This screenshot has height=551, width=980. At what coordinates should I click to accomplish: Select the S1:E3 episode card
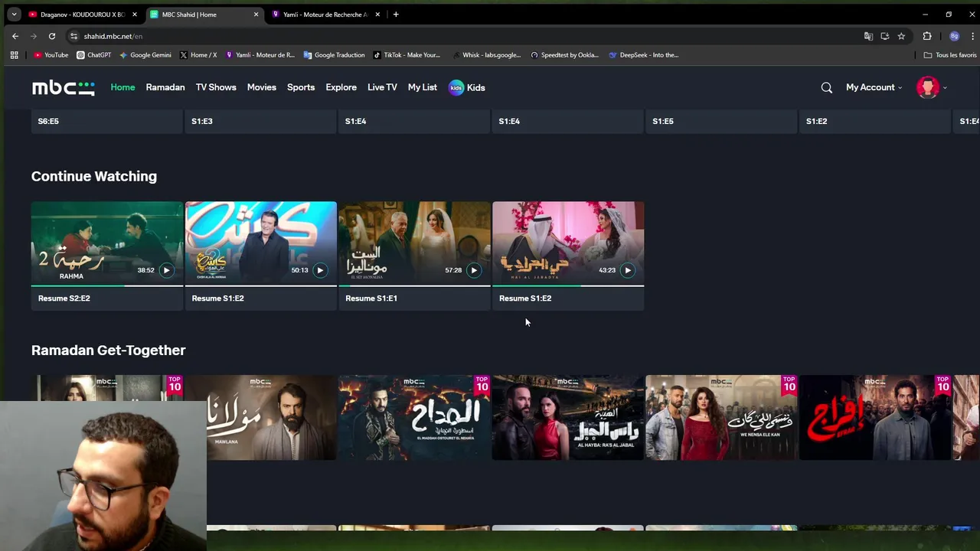[x=260, y=122]
